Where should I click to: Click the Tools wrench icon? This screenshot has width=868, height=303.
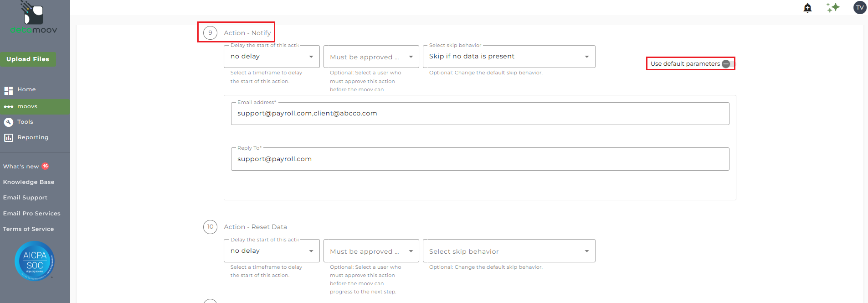point(8,122)
